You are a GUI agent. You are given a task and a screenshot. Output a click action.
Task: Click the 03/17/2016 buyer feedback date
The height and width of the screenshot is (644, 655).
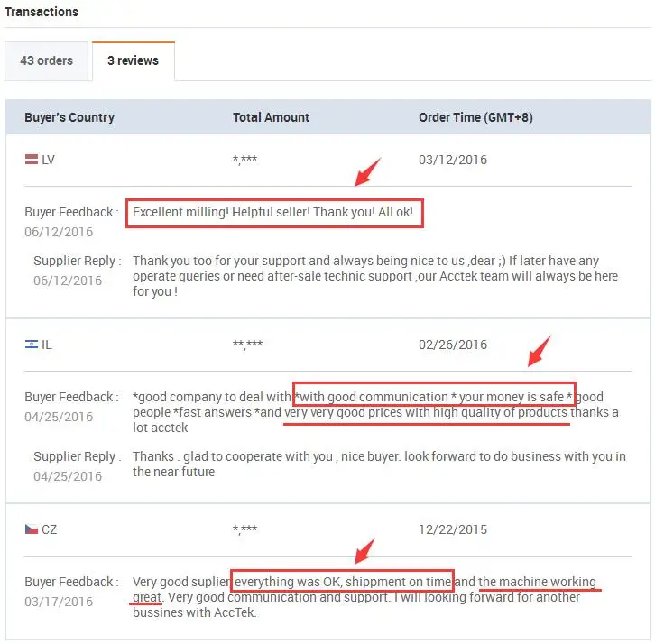[x=59, y=602]
